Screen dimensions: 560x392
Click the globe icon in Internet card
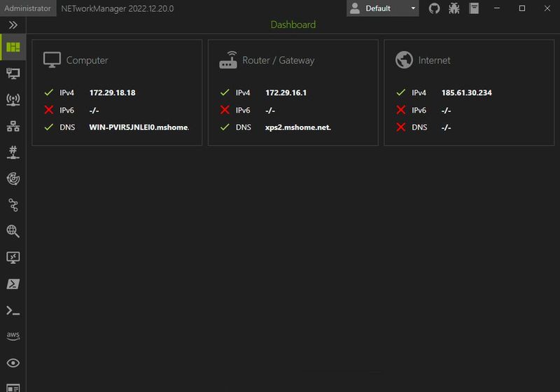coord(405,60)
